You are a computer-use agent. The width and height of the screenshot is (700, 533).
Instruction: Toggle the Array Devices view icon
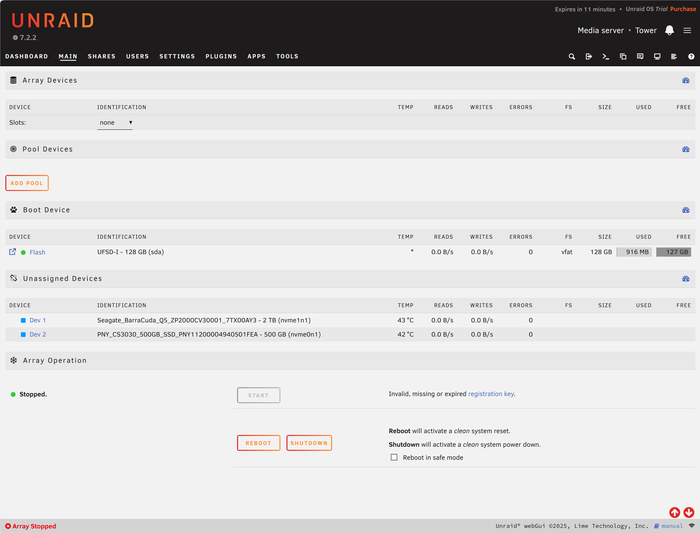[x=686, y=80]
